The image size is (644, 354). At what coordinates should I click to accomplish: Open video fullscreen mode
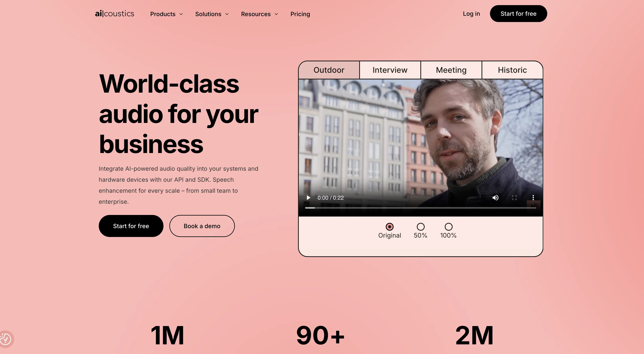(515, 197)
